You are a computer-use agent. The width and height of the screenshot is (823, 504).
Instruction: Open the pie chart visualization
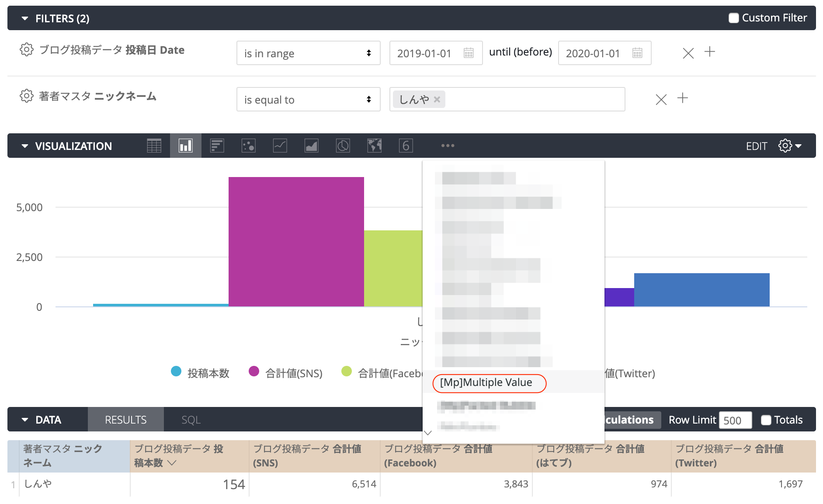click(343, 146)
